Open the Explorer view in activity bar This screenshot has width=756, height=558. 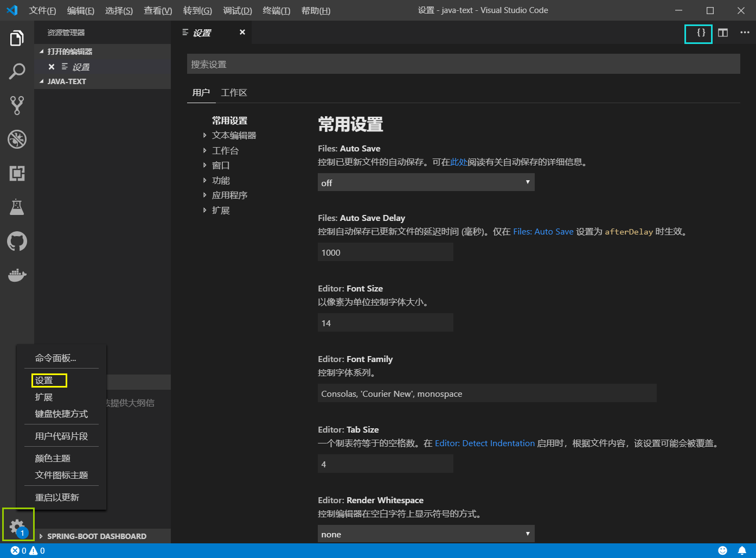pyautogui.click(x=17, y=38)
